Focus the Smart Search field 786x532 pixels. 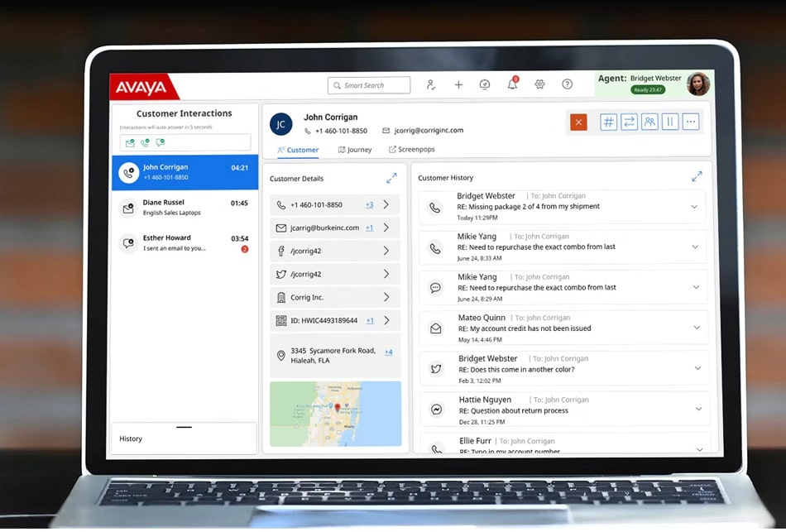(x=369, y=85)
